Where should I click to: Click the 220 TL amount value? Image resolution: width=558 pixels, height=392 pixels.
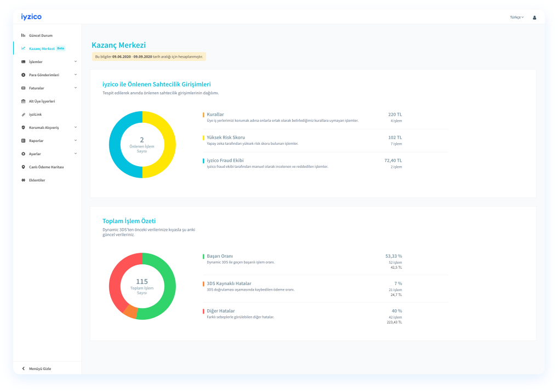pos(395,115)
